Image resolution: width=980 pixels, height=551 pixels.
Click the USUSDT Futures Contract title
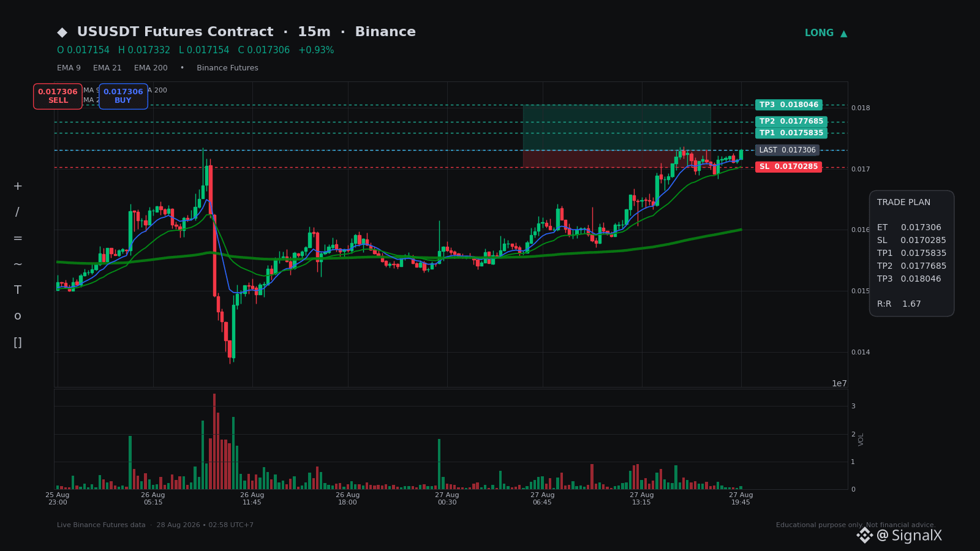click(175, 32)
